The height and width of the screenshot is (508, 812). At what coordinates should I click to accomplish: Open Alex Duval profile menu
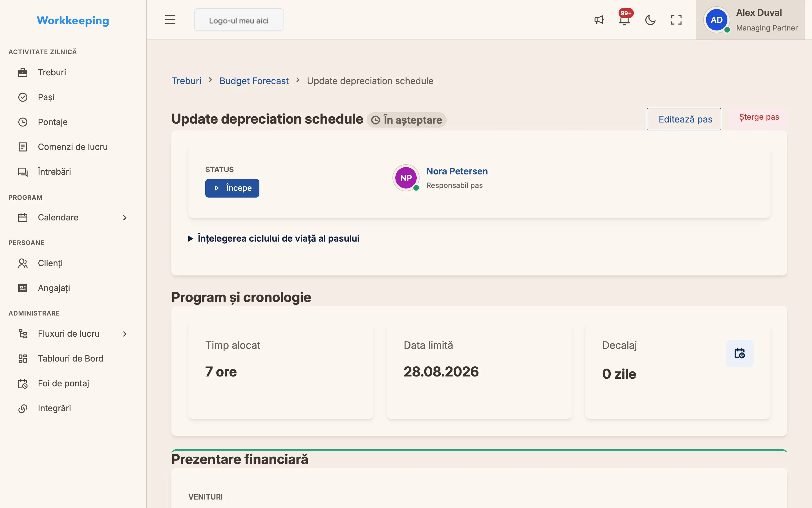[750, 20]
